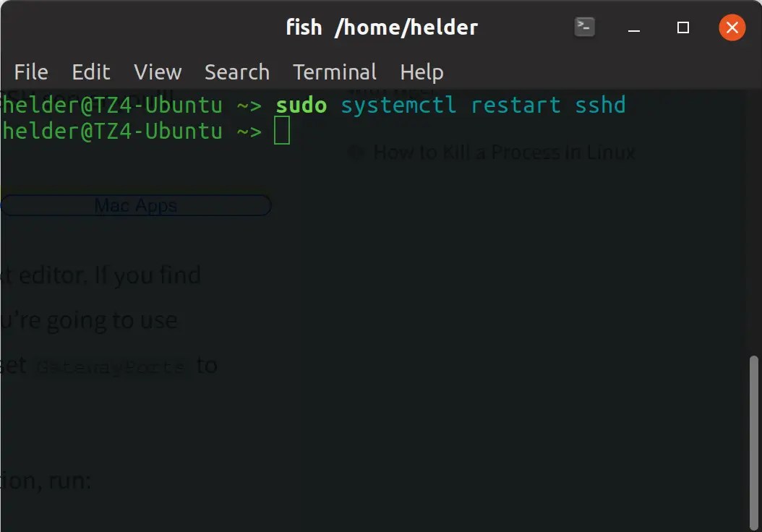
Task: Click the small icon beside 'How to Kill a Process'
Action: tap(354, 152)
